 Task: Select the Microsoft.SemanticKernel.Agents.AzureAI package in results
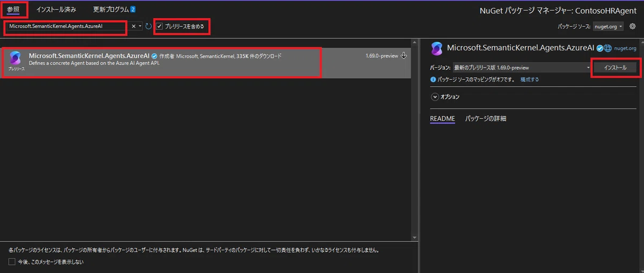pos(206,63)
